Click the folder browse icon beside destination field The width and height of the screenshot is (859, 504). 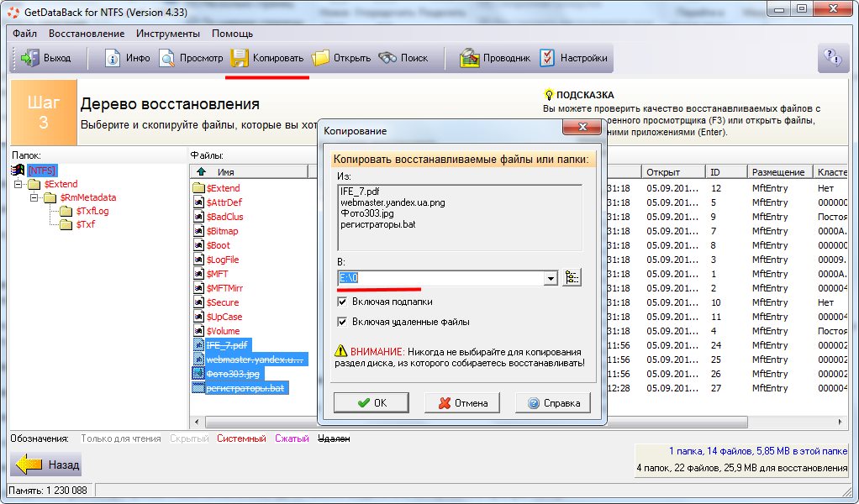[572, 277]
